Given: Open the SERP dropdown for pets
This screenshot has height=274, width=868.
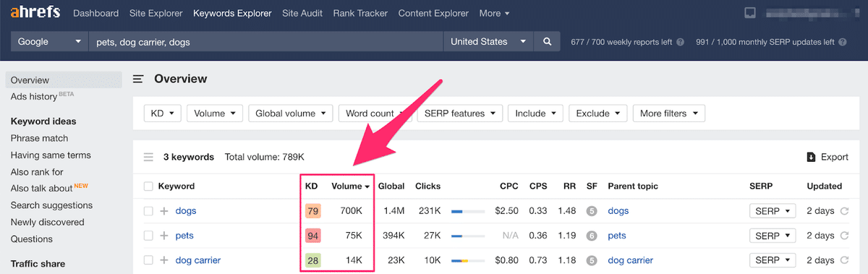Looking at the screenshot, I should (x=773, y=236).
